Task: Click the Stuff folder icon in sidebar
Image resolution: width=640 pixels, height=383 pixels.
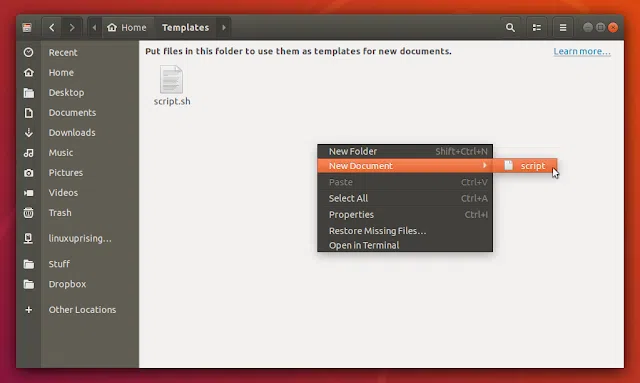Action: point(29,264)
